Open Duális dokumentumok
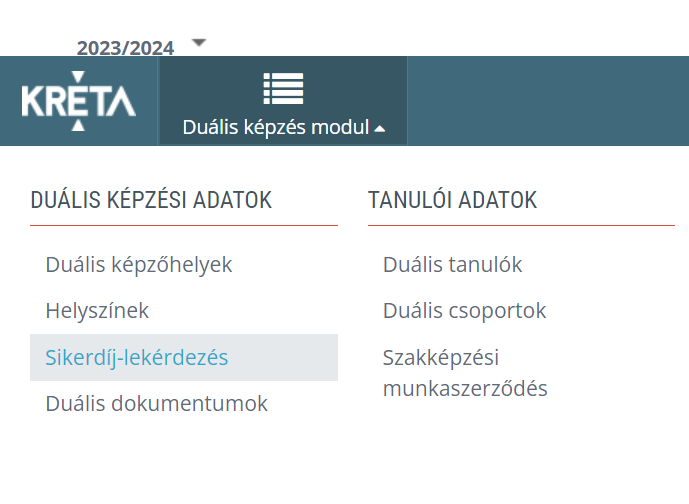The height and width of the screenshot is (504, 689). point(156,404)
